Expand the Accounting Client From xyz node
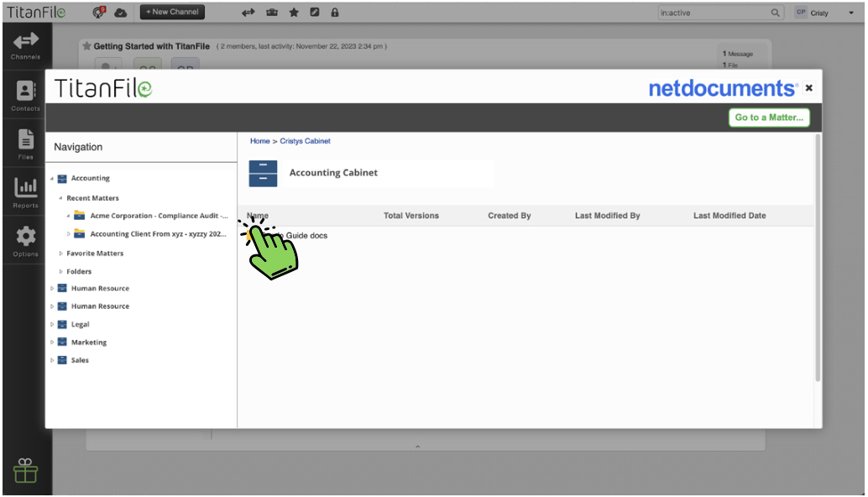 coord(68,234)
